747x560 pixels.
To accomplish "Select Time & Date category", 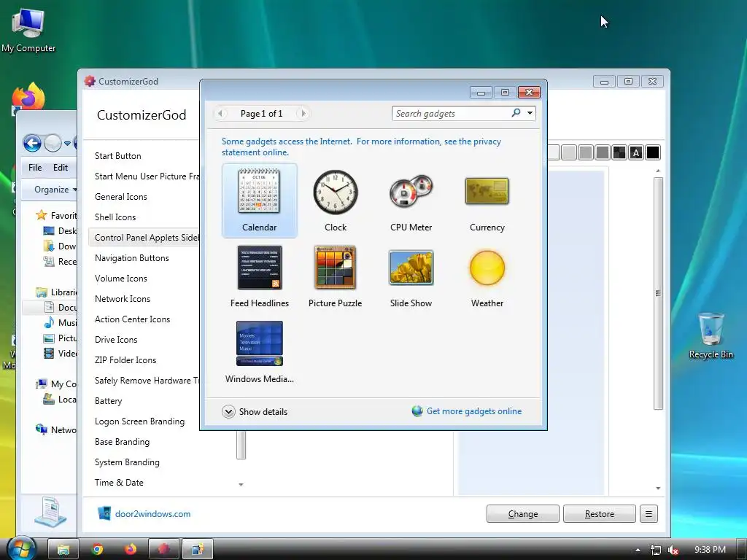I will (119, 483).
